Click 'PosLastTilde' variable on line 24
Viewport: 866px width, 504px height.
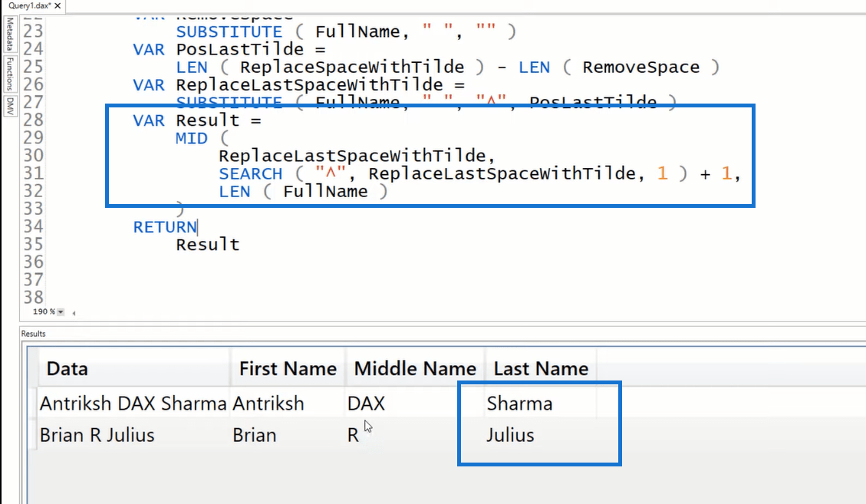click(x=239, y=49)
